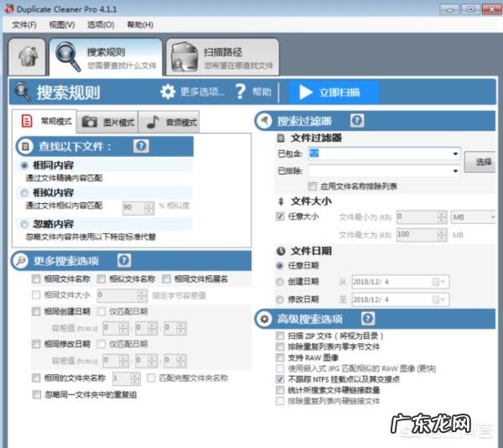Click the 文件日期 clock icon
The width and height of the screenshot is (503, 448).
(x=281, y=251)
